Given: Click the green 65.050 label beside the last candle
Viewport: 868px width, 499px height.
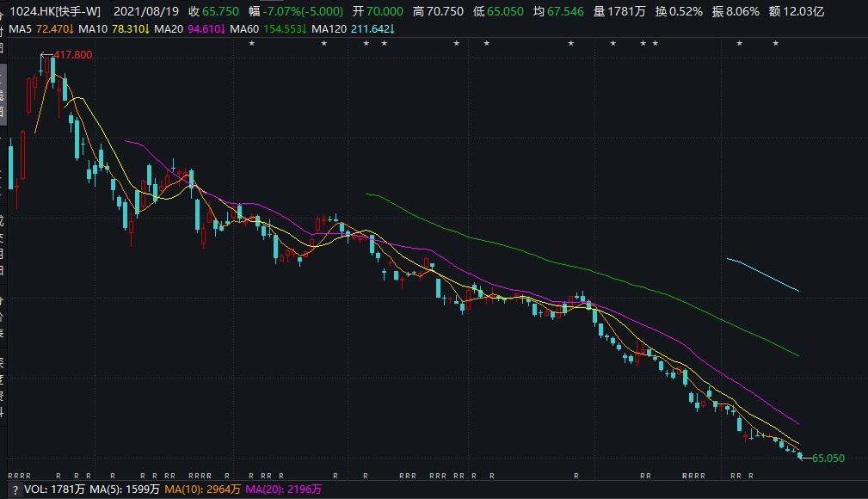Looking at the screenshot, I should tap(828, 459).
